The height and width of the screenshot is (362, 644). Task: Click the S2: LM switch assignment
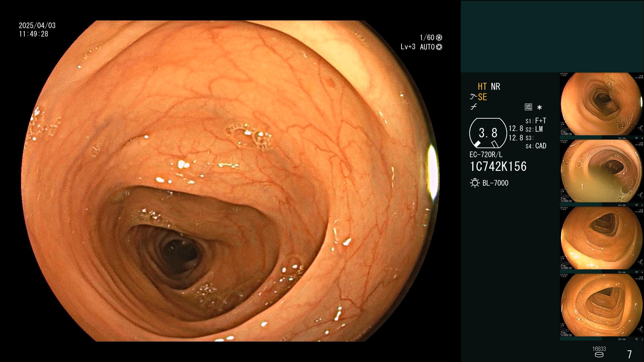pos(534,129)
